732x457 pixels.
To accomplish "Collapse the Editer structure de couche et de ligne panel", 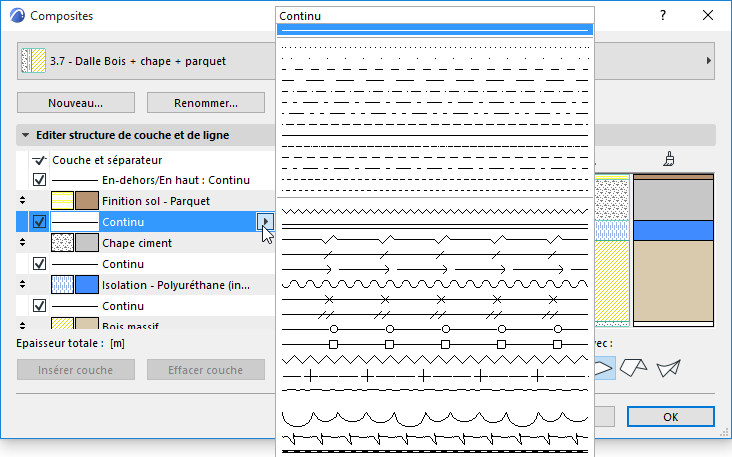I will 25,135.
